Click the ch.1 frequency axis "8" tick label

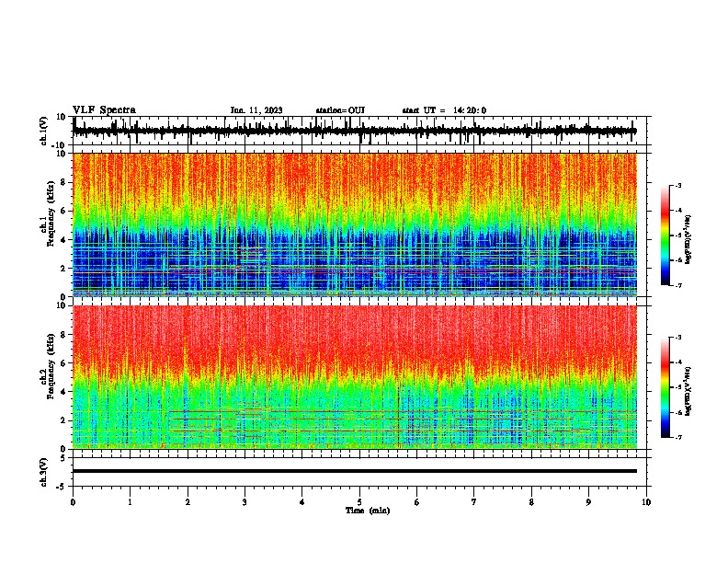(63, 182)
